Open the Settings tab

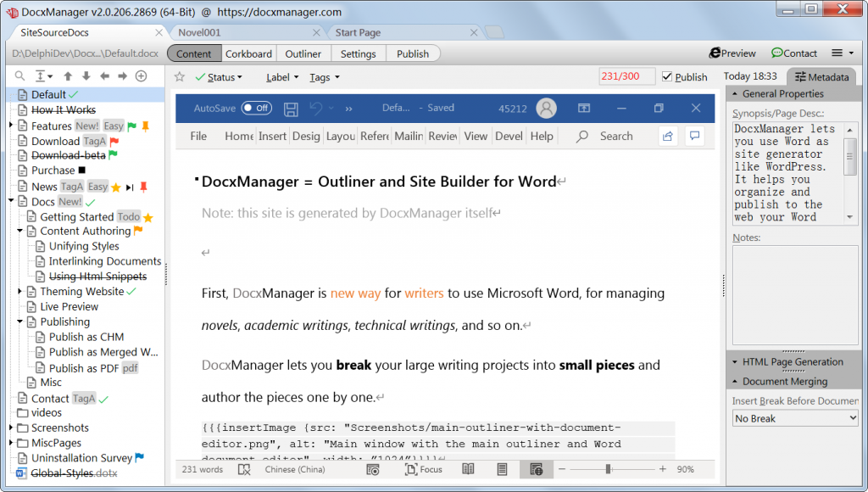(x=359, y=53)
